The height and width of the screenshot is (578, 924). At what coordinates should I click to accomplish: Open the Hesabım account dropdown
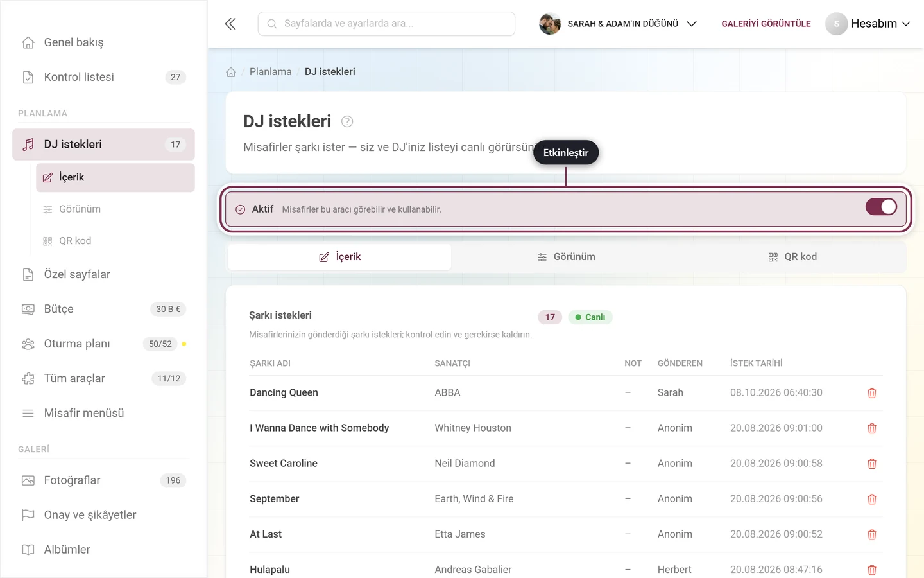[868, 24]
